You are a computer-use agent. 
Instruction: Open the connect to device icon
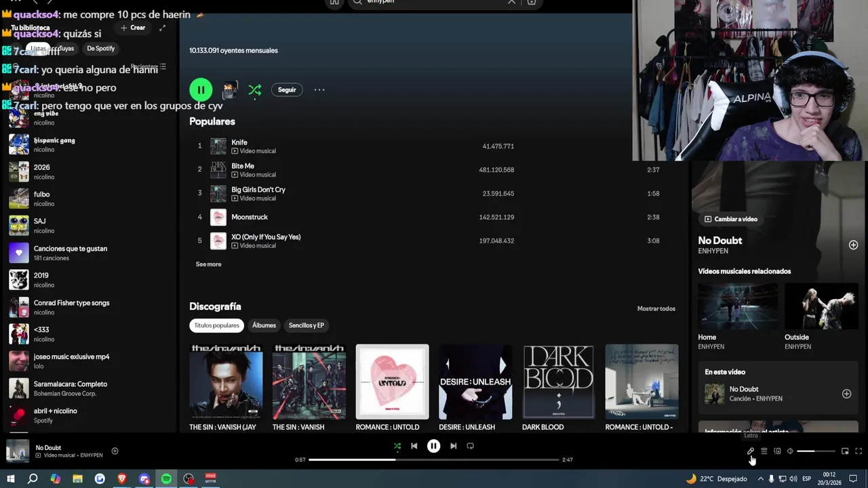pos(777,451)
